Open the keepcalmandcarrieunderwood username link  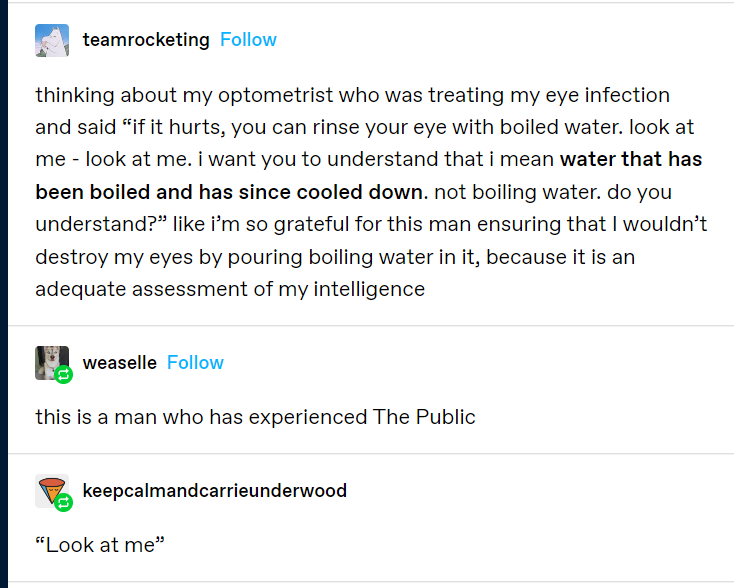click(x=215, y=491)
